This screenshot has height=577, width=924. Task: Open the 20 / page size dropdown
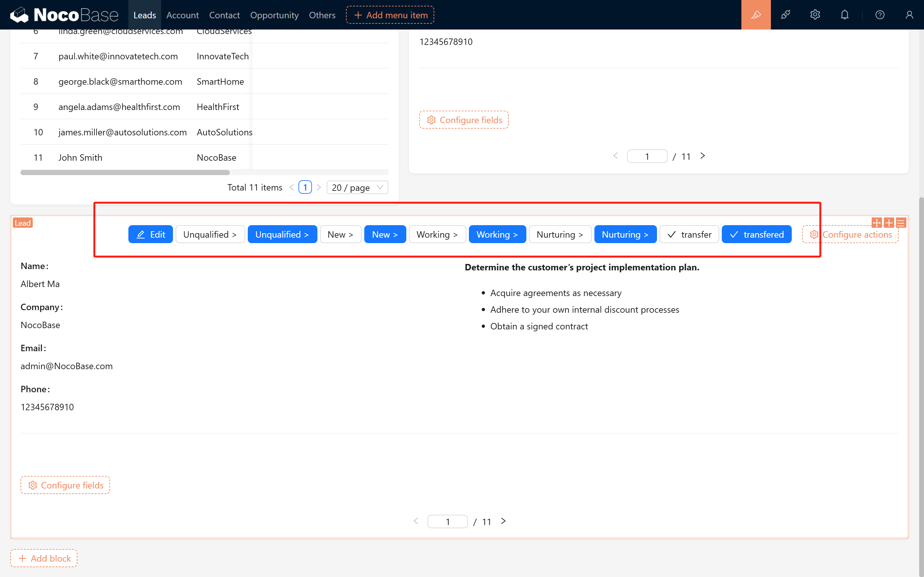(357, 187)
